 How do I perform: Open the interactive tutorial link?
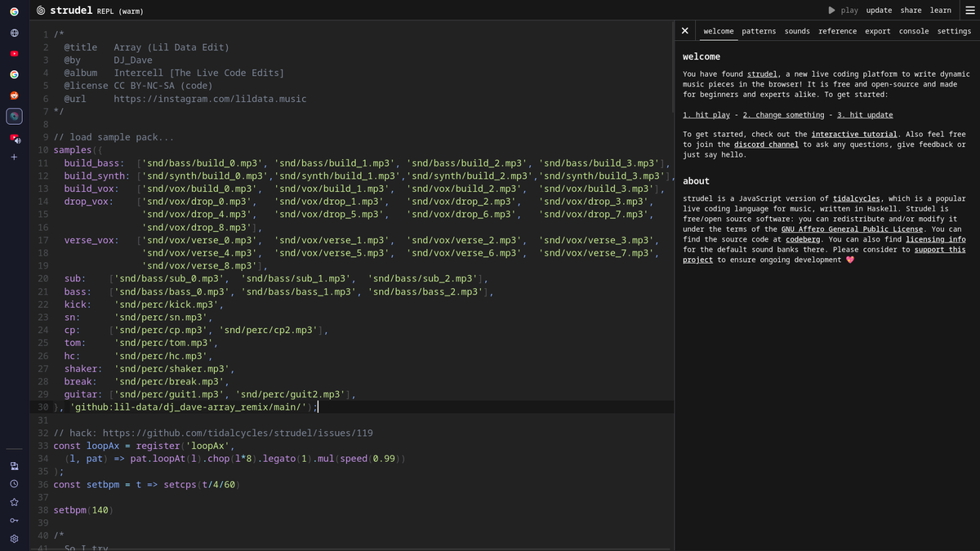coord(854,134)
